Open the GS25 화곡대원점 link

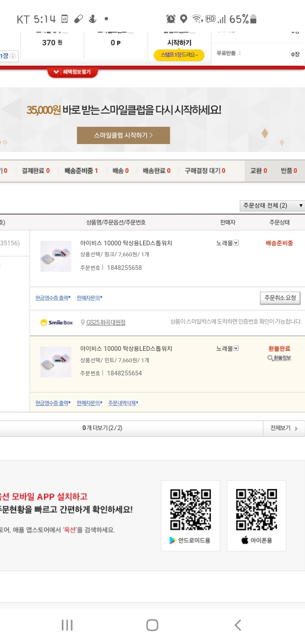click(x=106, y=322)
